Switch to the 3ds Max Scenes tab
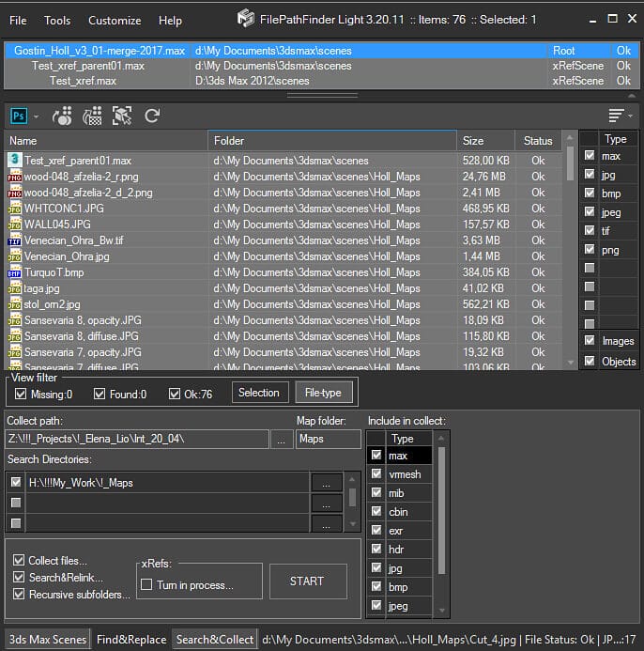This screenshot has height=651, width=644. (48, 639)
